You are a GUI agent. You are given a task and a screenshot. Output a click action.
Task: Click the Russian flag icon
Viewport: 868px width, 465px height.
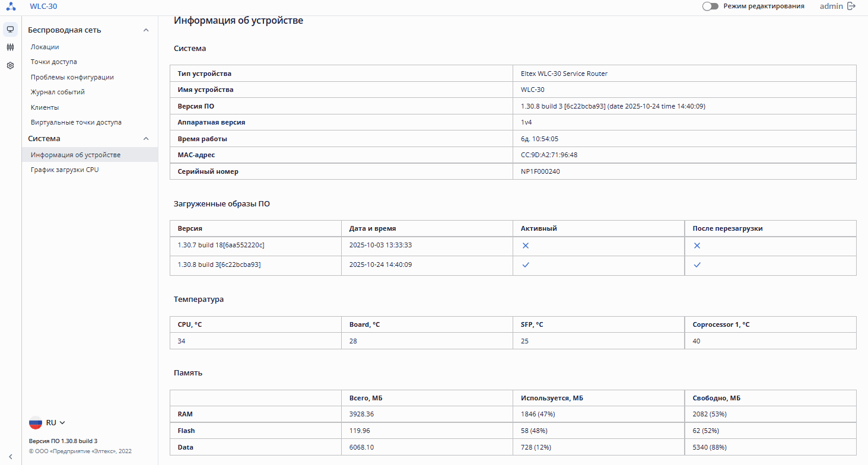point(36,423)
